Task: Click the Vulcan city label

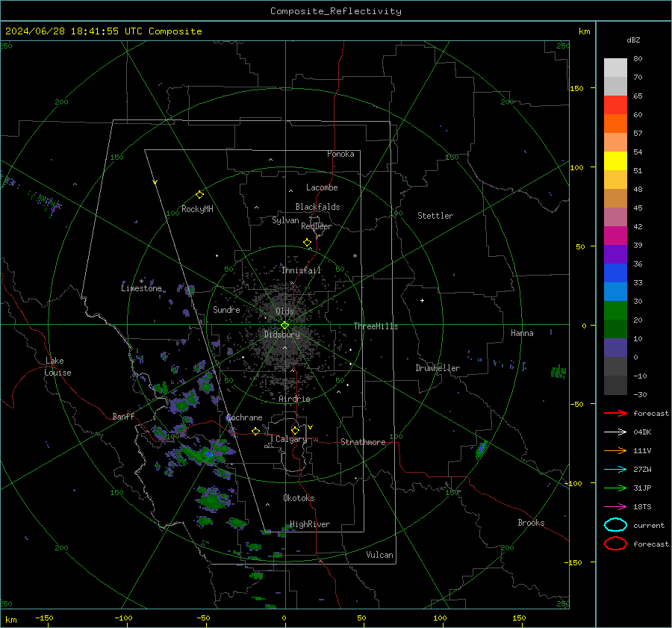Action: tap(379, 555)
